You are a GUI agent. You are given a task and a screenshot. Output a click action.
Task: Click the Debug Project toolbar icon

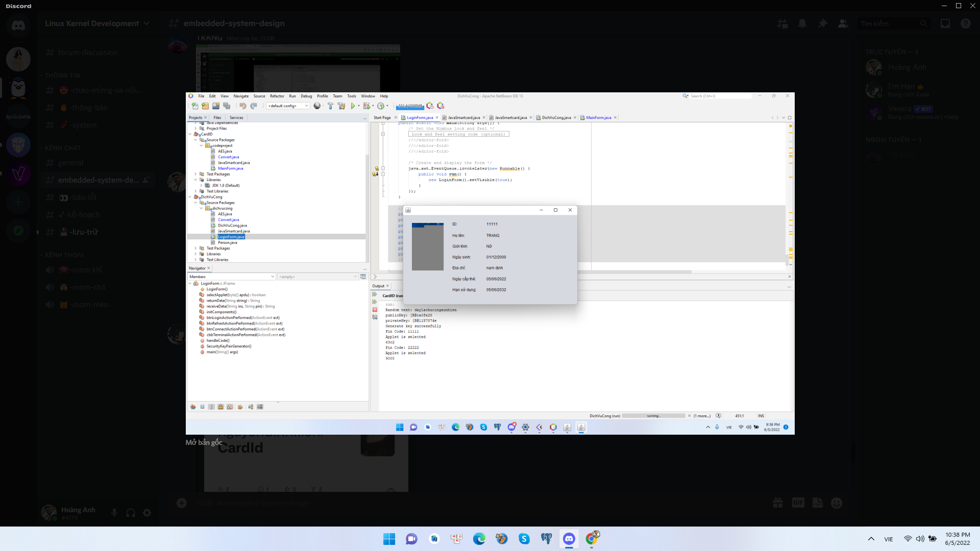368,106
